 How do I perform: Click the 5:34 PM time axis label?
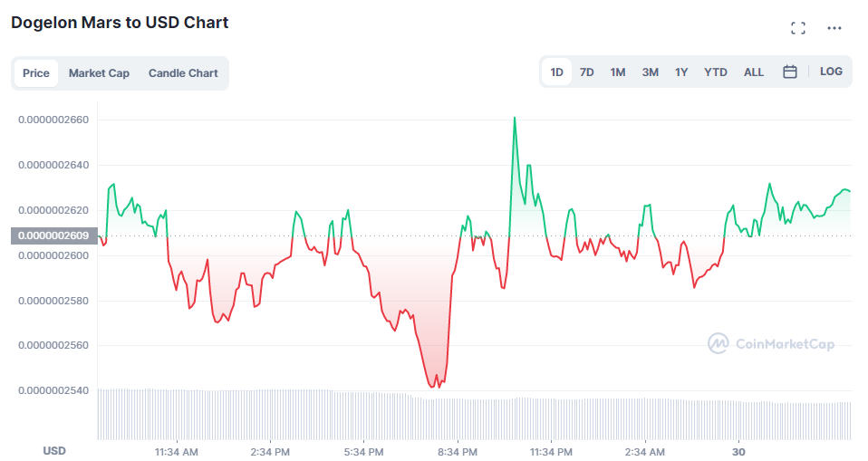(x=363, y=452)
